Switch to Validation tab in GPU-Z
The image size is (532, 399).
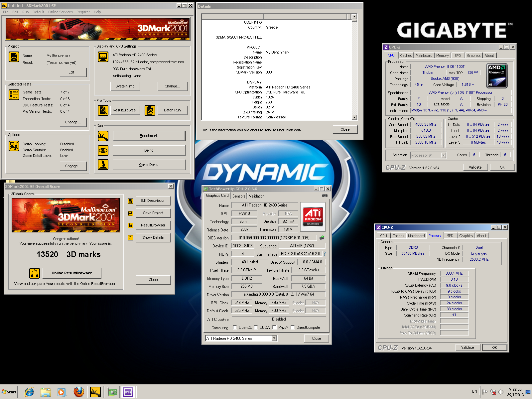[257, 196]
